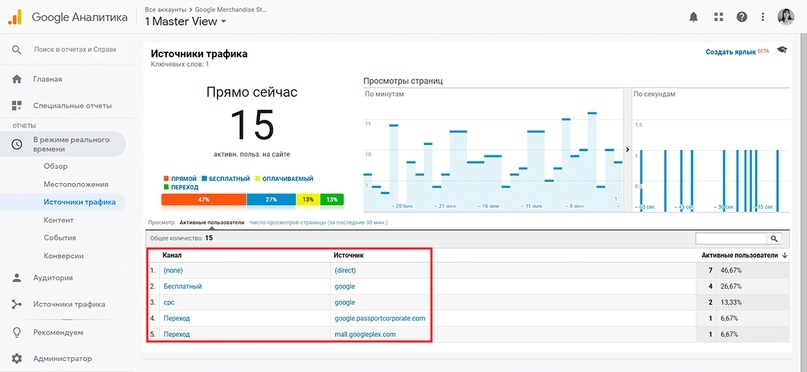Click the report search field in sidebar
The image size is (807, 372).
point(75,50)
